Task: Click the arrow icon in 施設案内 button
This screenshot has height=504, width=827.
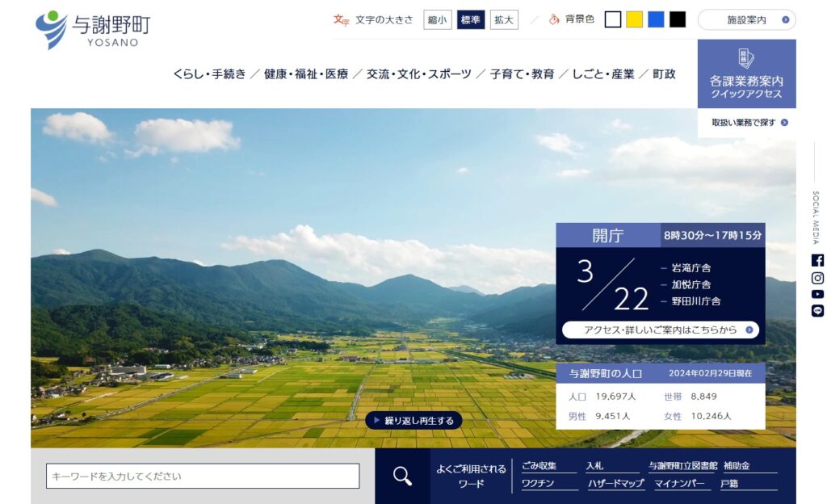Action: click(785, 20)
